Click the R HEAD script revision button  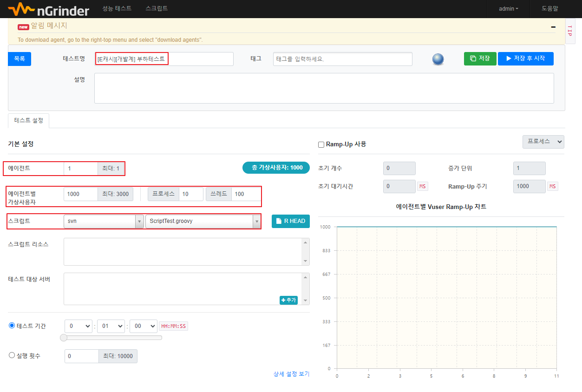(x=291, y=221)
